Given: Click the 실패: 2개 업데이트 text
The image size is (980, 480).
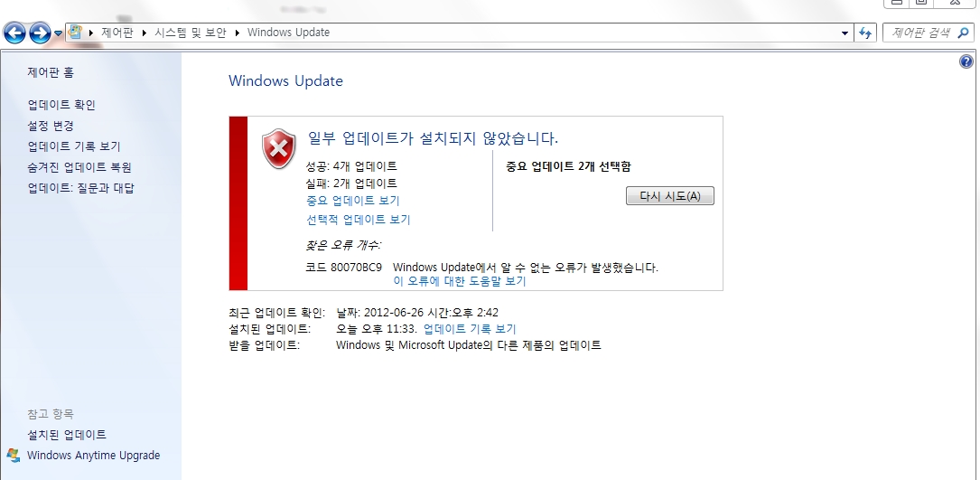Looking at the screenshot, I should tap(351, 184).
